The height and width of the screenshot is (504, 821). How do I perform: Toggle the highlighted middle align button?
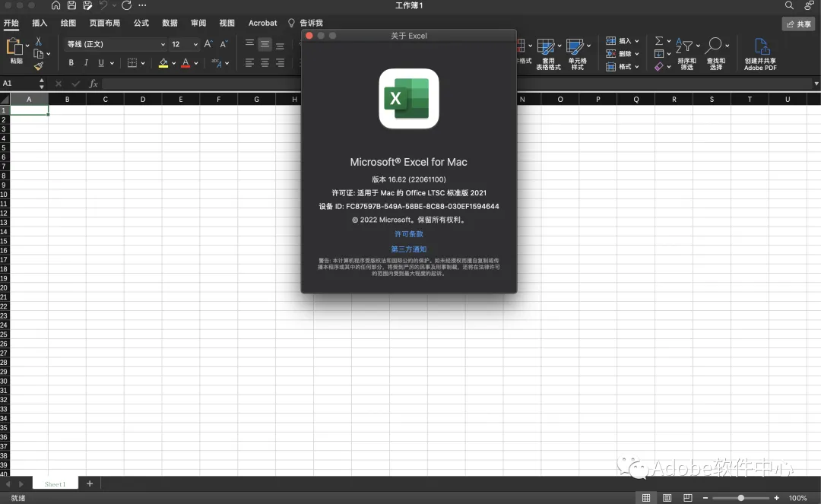pyautogui.click(x=265, y=45)
